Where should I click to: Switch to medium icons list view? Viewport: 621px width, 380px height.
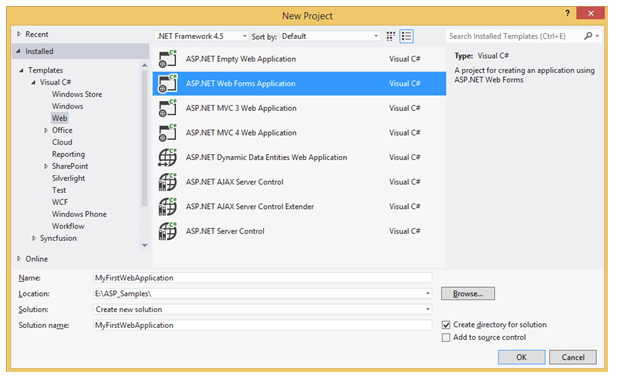point(406,36)
